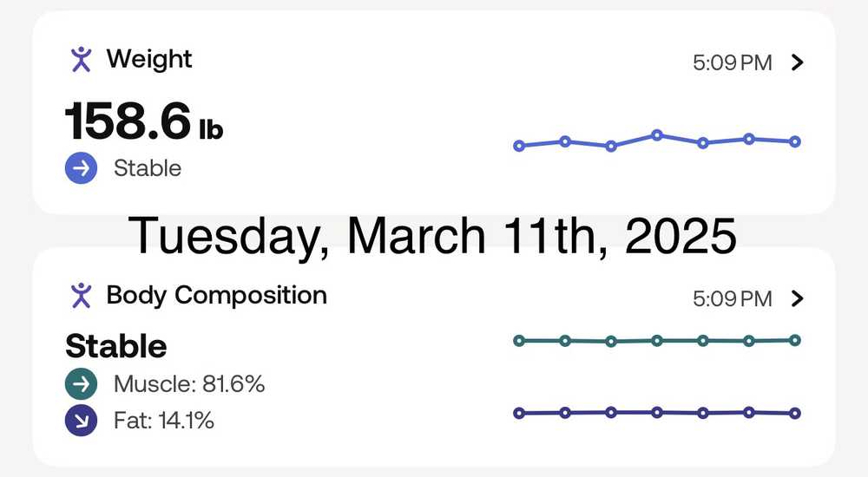The height and width of the screenshot is (477, 868).
Task: Click the Weight card 5:09 PM timestamp
Action: (x=732, y=63)
